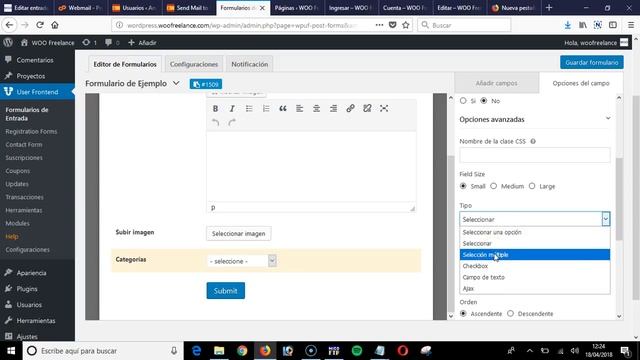
Task: Open browser downloads panel
Action: point(567,25)
